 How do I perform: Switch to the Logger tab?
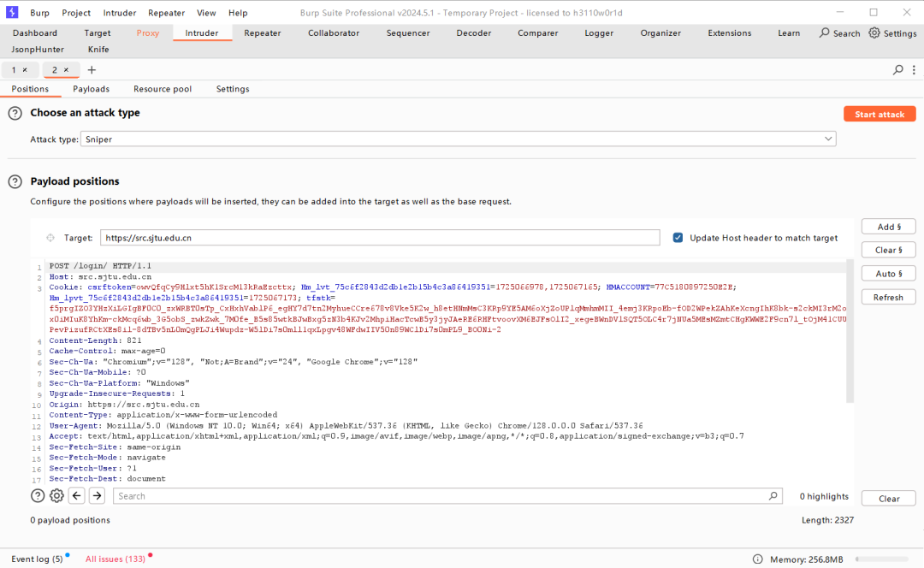(x=599, y=33)
